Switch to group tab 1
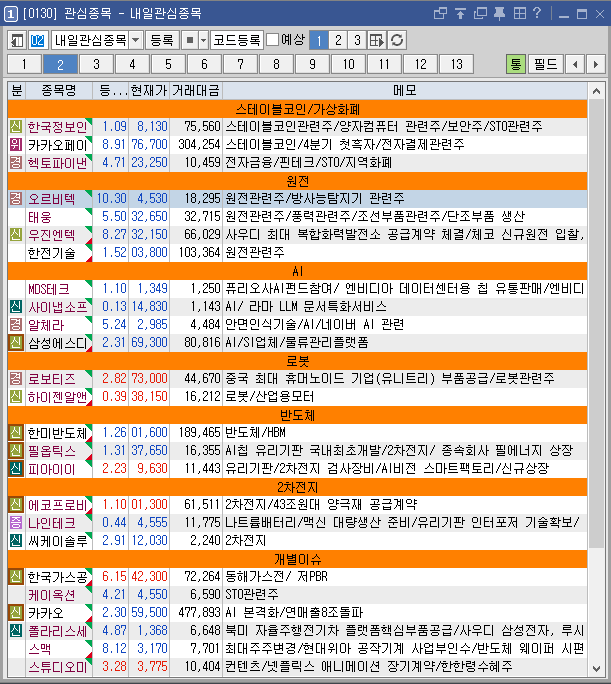611x684 pixels. [24, 64]
